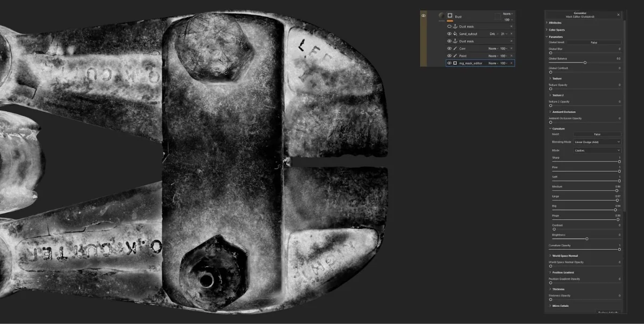Adjust the Global Balance slider
The width and height of the screenshot is (644, 324).
pyautogui.click(x=585, y=63)
